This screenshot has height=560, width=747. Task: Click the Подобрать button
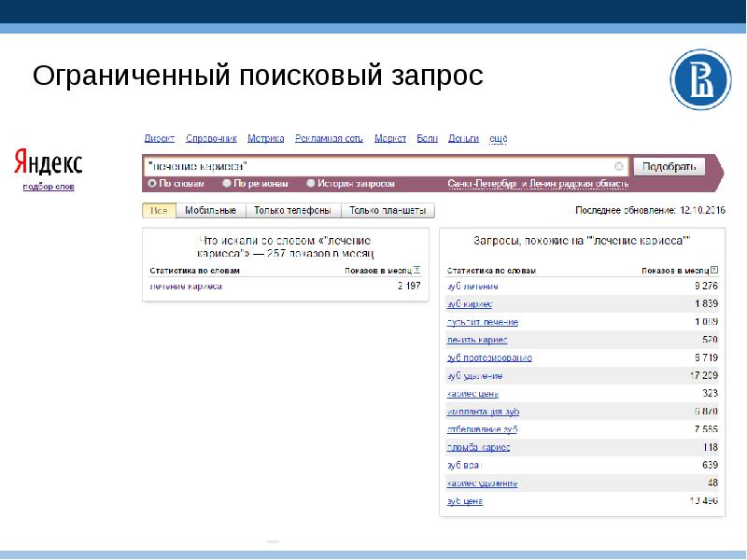[x=669, y=166]
